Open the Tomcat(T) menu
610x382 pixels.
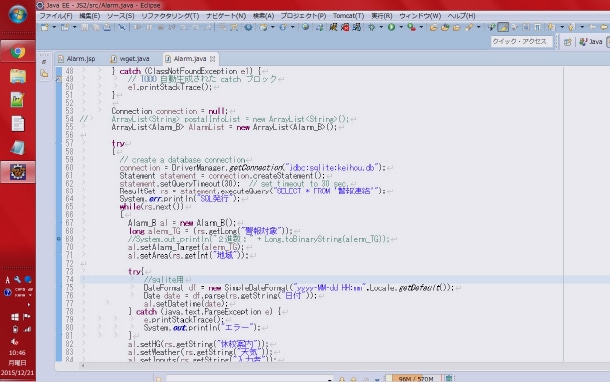[x=348, y=16]
